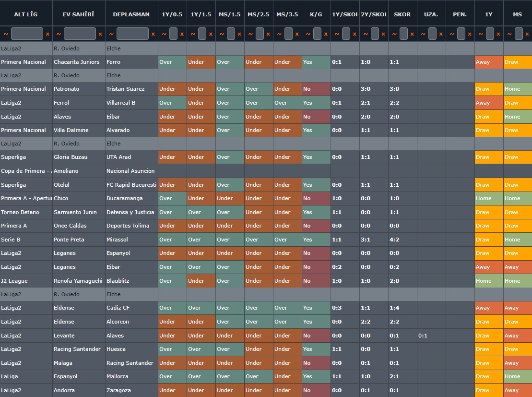
Task: Focus the DEPLASMAN filter input box
Action: [132, 34]
